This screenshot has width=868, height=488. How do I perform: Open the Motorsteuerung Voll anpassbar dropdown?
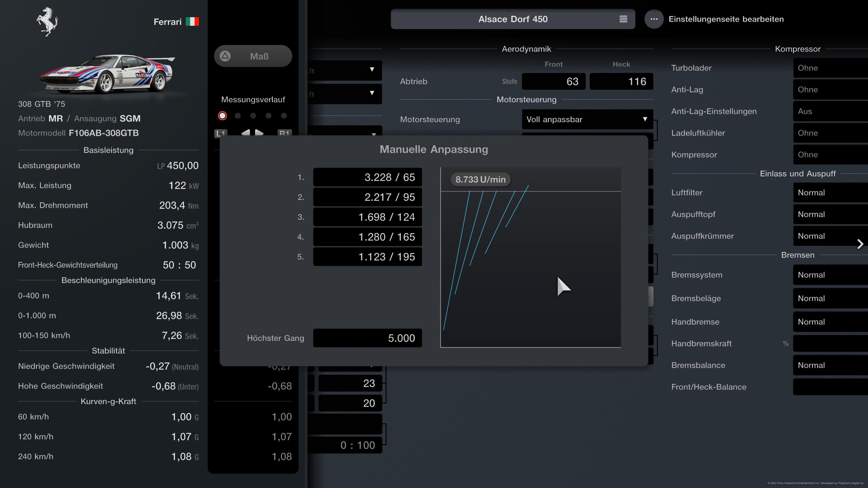tap(587, 119)
